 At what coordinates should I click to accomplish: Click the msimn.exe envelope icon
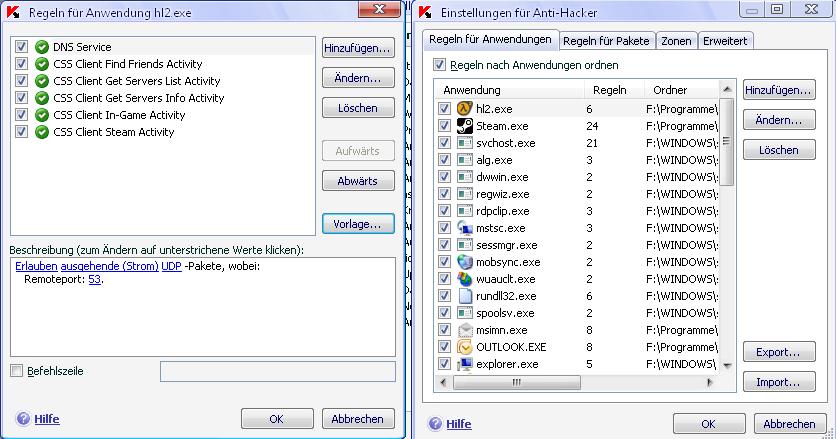point(465,330)
